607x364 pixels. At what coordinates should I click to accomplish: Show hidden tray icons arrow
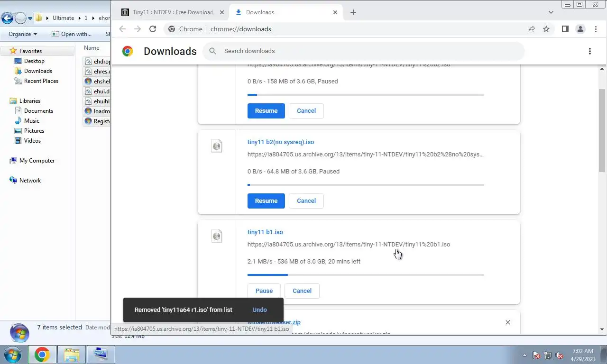click(x=524, y=355)
